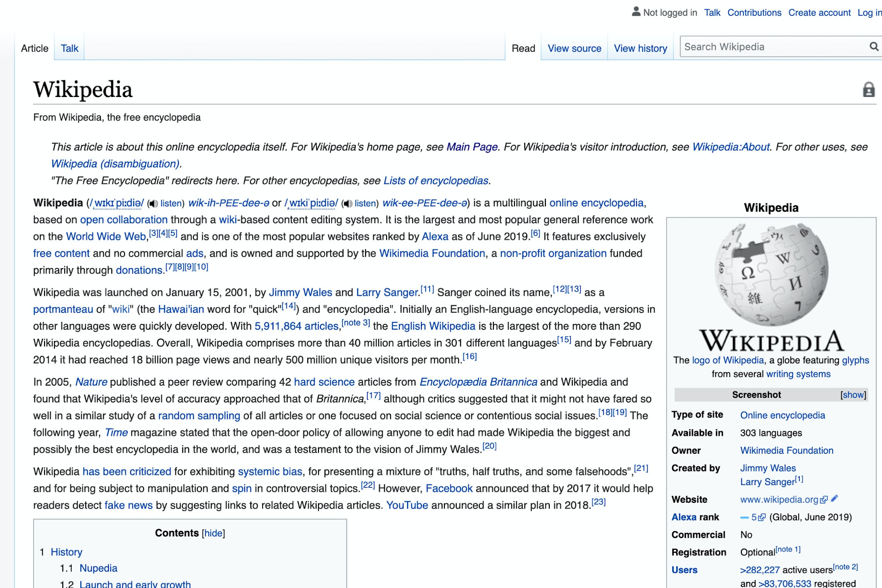Open the Larry Sanger link in second paragraph
The image size is (882, 588).
coord(387,293)
